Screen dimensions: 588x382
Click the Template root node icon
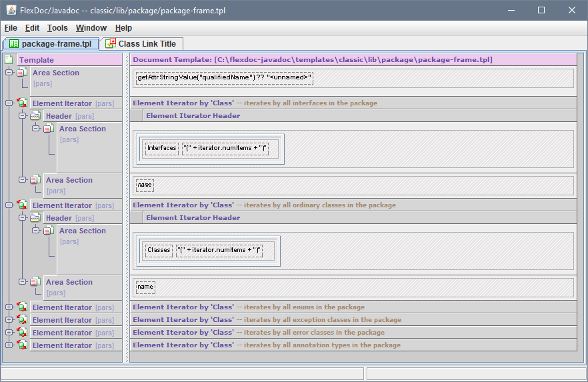tap(9, 60)
